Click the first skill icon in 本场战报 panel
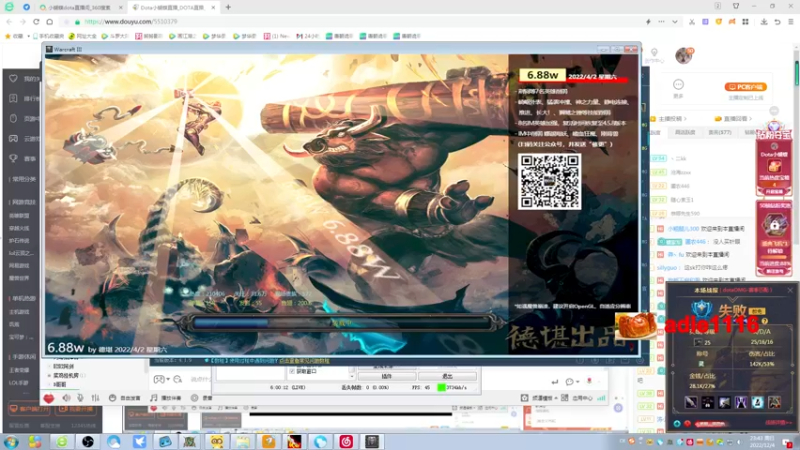The height and width of the screenshot is (450, 800). (691, 402)
